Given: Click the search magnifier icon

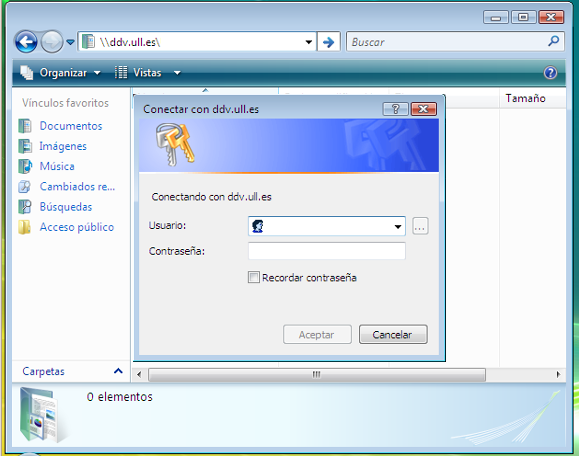Looking at the screenshot, I should coord(553,41).
